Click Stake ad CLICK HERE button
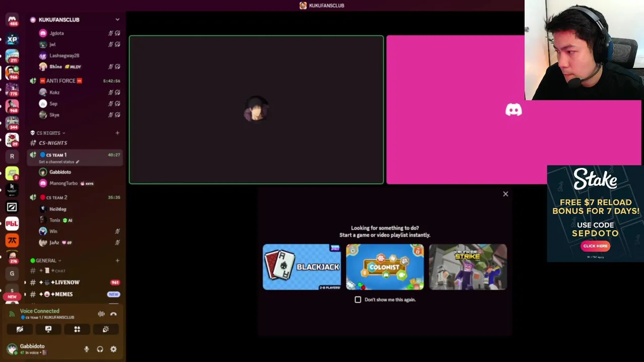Viewport: 644px width, 362px height. tap(595, 246)
